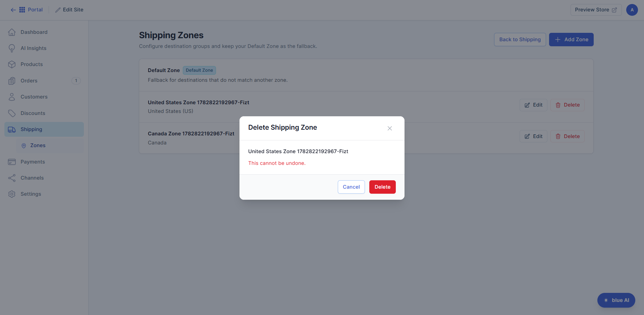Click trash icon in Canada Zone Delete
This screenshot has width=644, height=315.
pyautogui.click(x=558, y=136)
